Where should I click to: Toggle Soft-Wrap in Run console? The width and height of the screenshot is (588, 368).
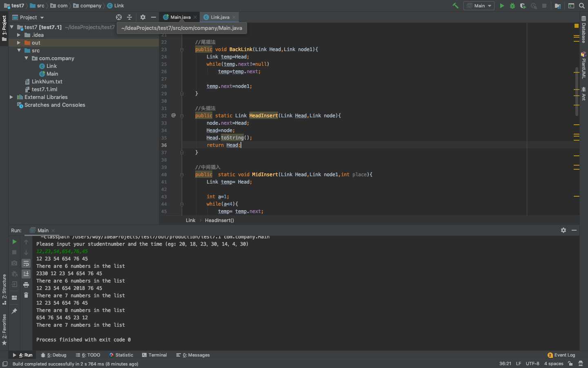(x=26, y=263)
